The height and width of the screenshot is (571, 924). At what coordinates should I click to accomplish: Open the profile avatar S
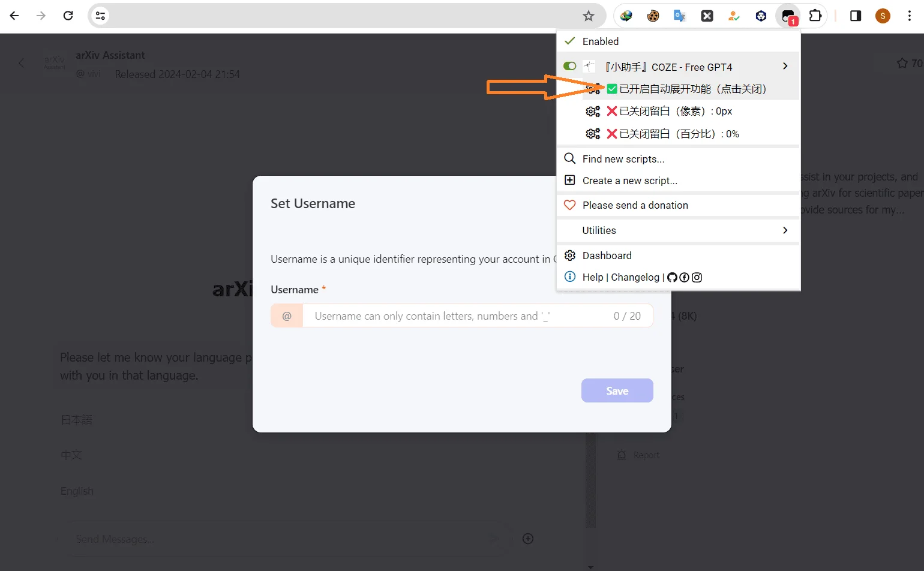point(883,16)
